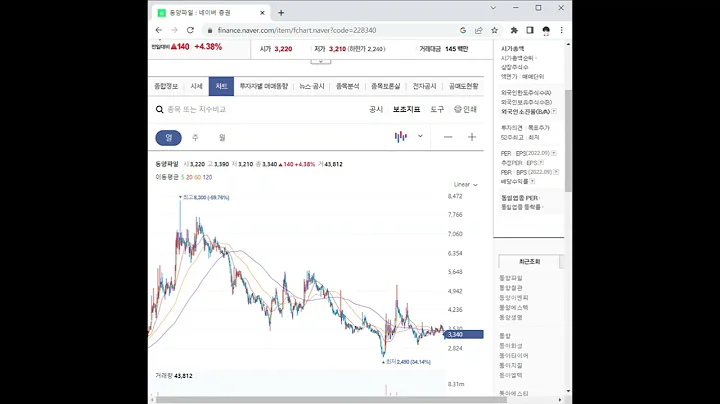
Task: Toggle the 20-day moving average line
Action: (x=189, y=177)
